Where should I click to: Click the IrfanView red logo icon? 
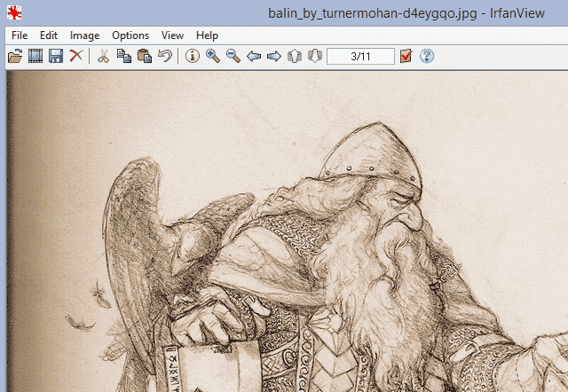(14, 12)
